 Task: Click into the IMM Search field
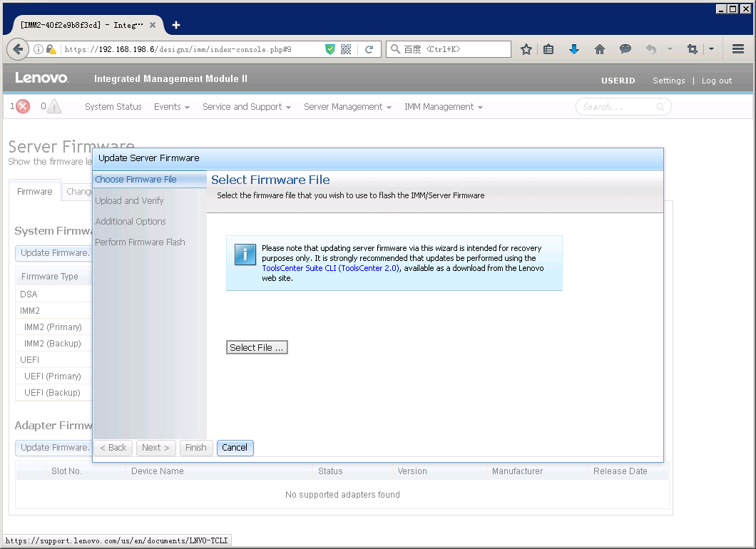[x=618, y=107]
